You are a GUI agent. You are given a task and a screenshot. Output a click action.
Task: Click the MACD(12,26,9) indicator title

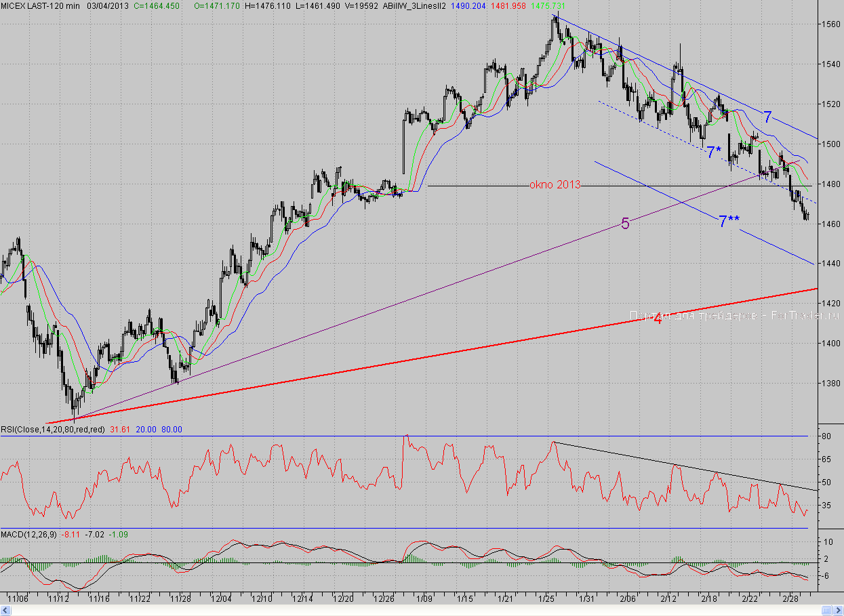pos(29,535)
